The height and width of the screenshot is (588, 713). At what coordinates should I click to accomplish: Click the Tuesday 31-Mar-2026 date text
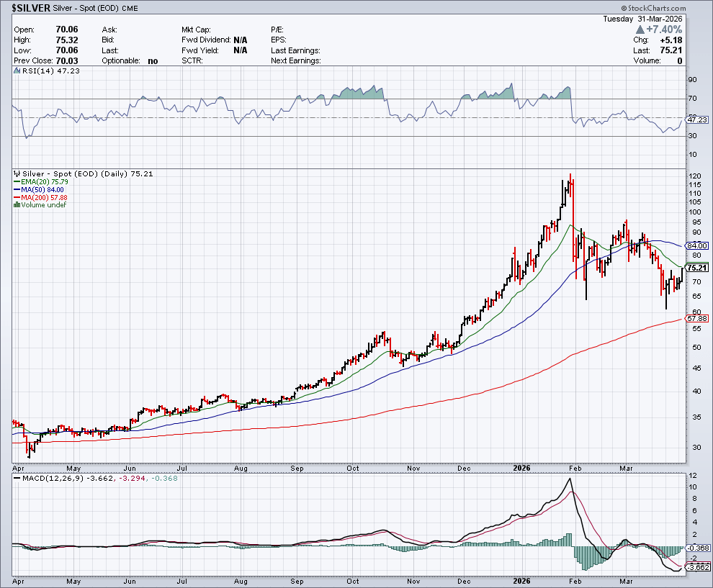(642, 19)
